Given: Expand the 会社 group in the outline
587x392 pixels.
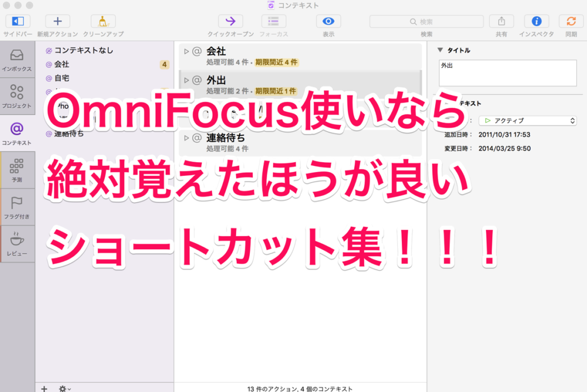Looking at the screenshot, I should coord(186,52).
